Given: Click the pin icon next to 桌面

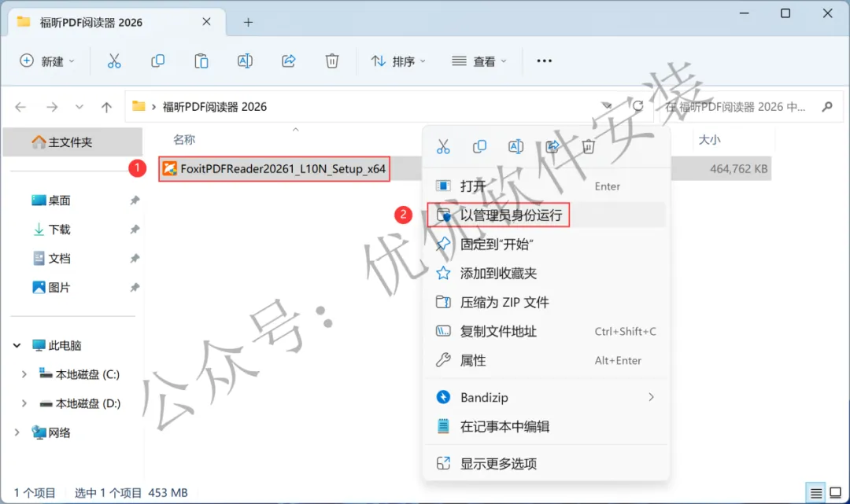Looking at the screenshot, I should tap(135, 200).
